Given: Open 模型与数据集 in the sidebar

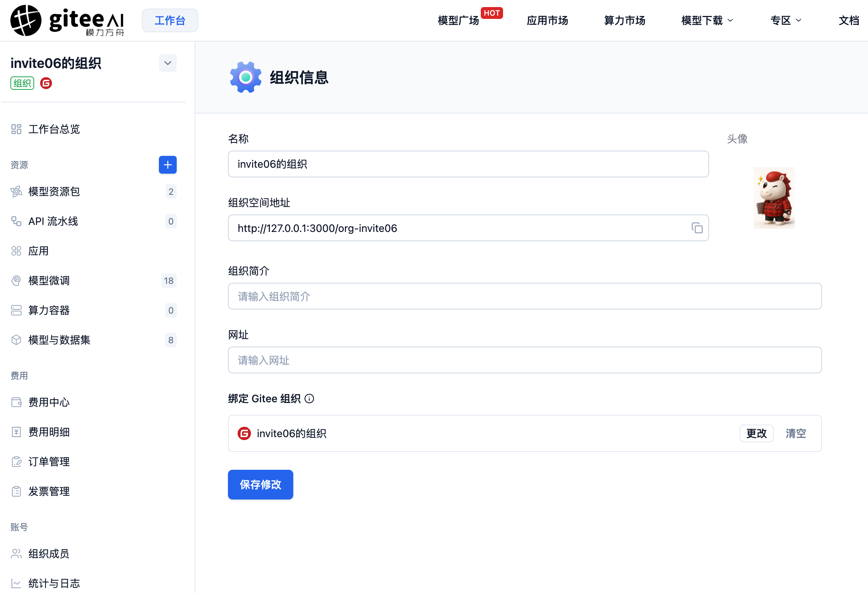Looking at the screenshot, I should 59,340.
